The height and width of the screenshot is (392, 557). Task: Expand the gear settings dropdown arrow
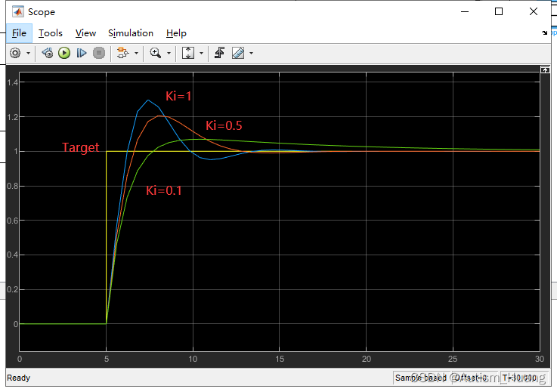(29, 54)
